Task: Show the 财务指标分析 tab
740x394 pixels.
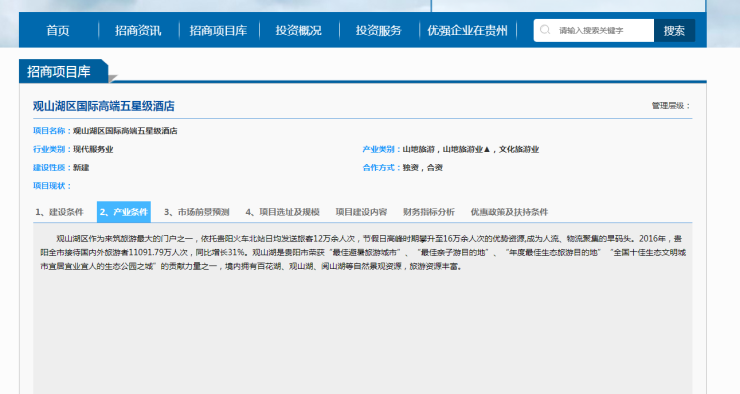Action: click(429, 212)
